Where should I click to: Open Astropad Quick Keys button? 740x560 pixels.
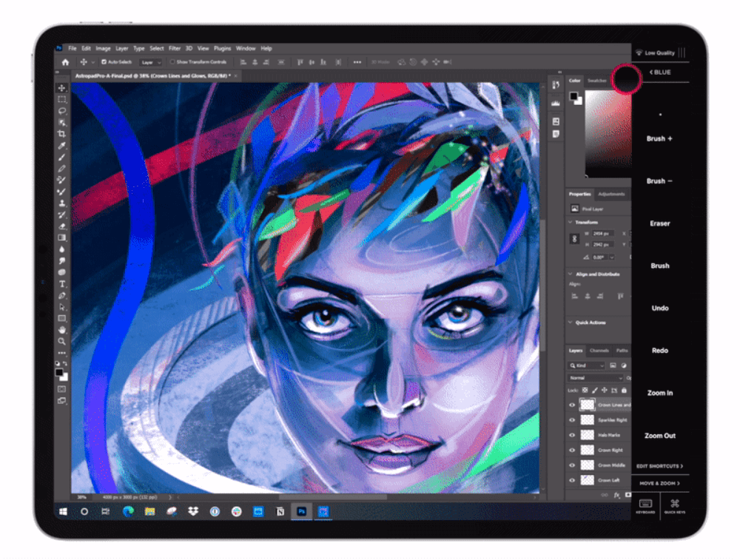click(x=675, y=506)
